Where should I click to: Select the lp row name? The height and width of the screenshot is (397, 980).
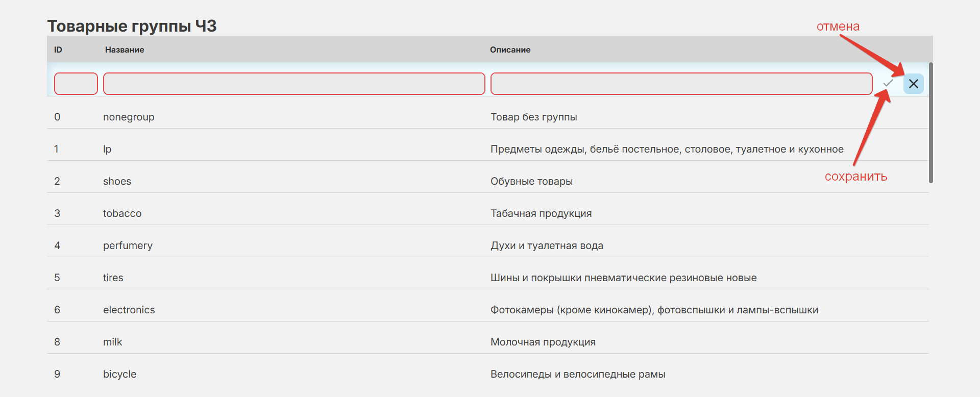tap(107, 149)
